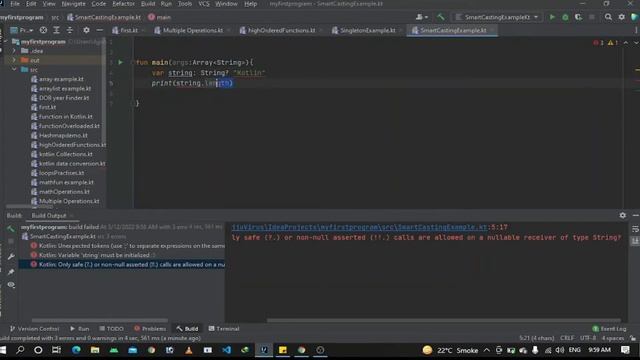The width and height of the screenshot is (640, 360).
Task: Open Build panel settings gear
Action: pos(622,215)
